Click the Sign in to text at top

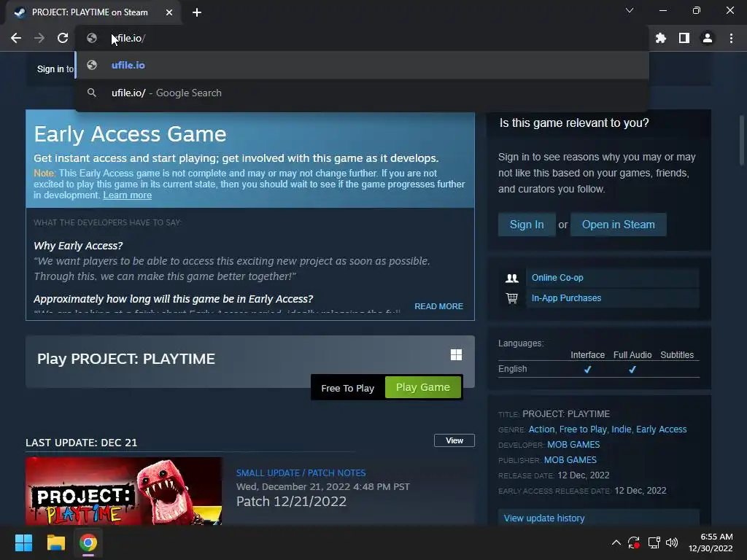(55, 69)
